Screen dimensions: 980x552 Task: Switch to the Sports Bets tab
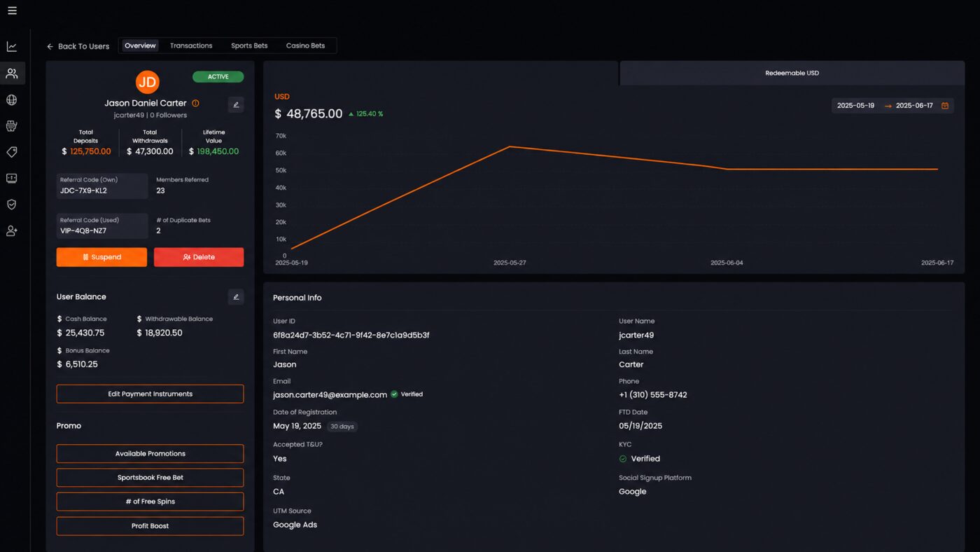coord(249,46)
